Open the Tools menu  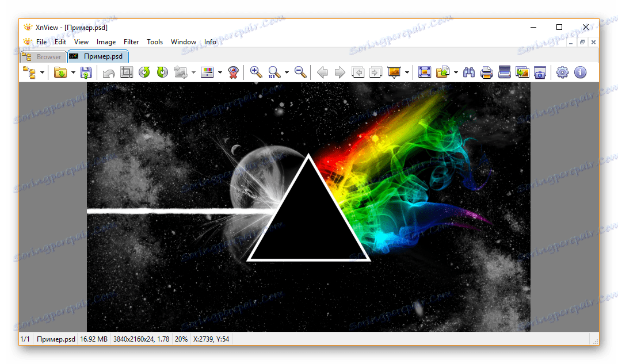155,42
